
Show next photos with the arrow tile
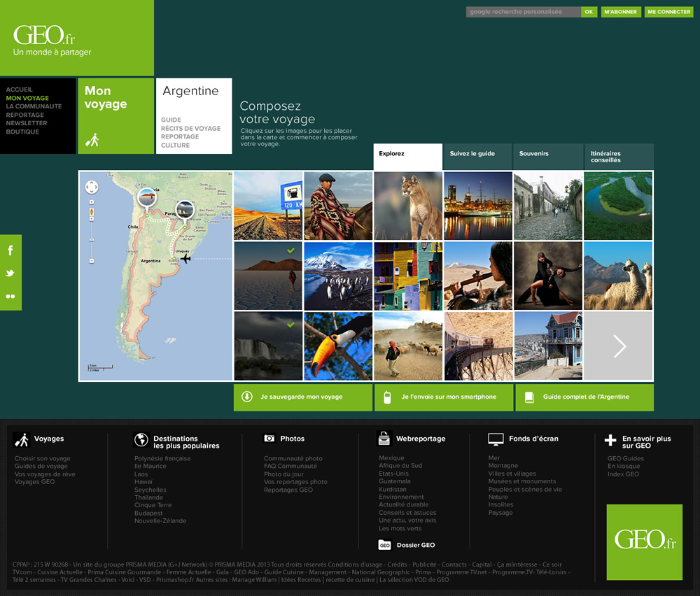click(618, 346)
